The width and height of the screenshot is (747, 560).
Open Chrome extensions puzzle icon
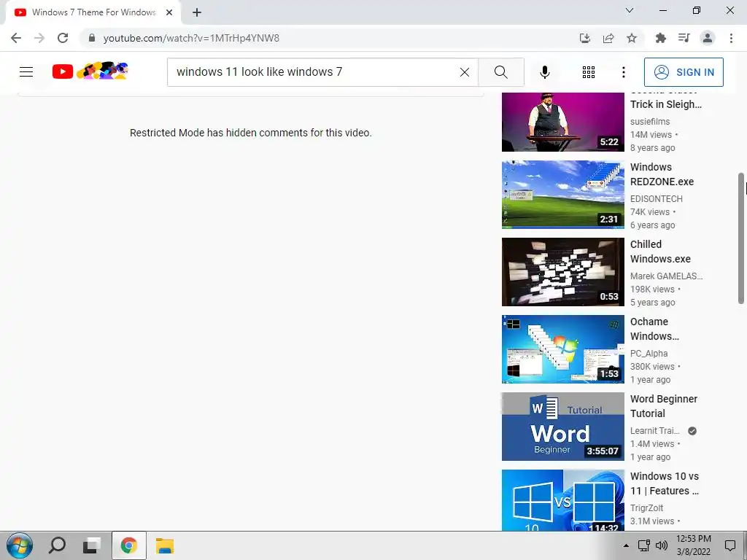pos(661,38)
